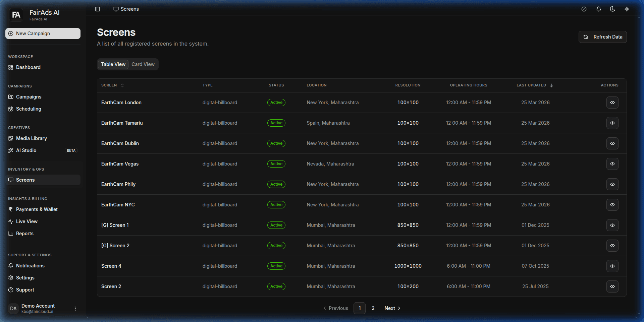
Task: Click EarthCam Tamariu name
Action: (x=122, y=123)
